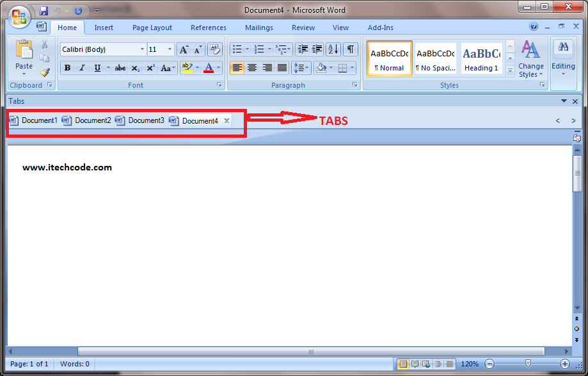Viewport: 588px width, 376px height.
Task: Close the Document4 tab
Action: pos(226,120)
